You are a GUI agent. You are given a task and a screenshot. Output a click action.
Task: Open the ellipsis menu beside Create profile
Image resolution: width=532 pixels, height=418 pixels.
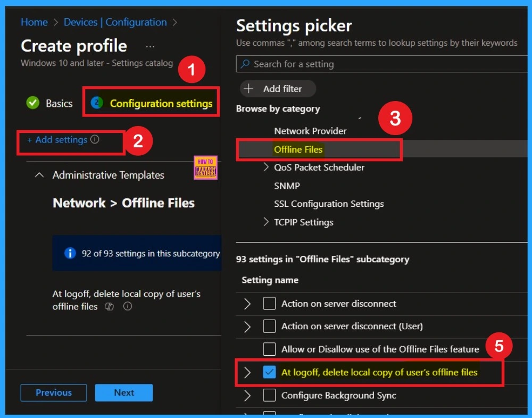tap(150, 46)
